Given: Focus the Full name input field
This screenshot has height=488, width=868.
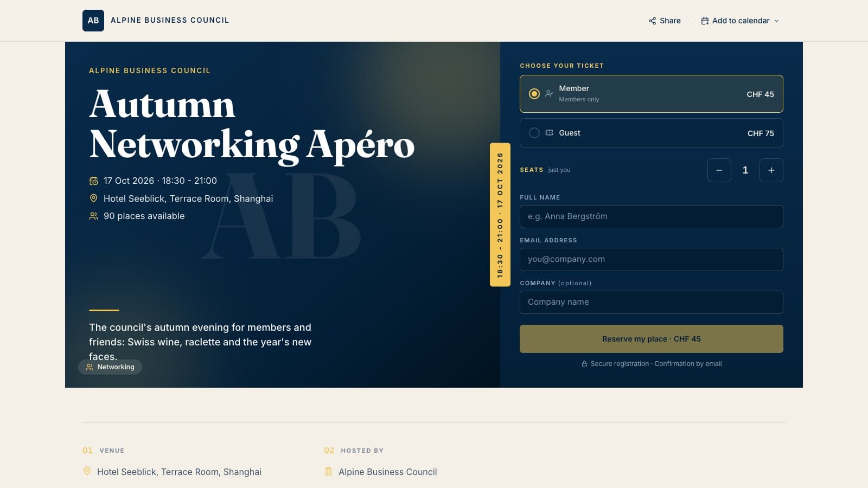Looking at the screenshot, I should [651, 216].
